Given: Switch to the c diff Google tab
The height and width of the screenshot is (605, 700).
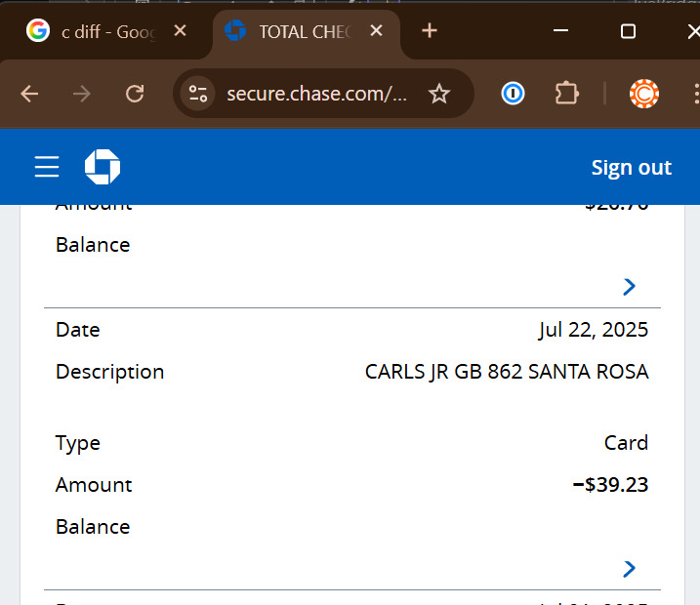Looking at the screenshot, I should coord(98,31).
